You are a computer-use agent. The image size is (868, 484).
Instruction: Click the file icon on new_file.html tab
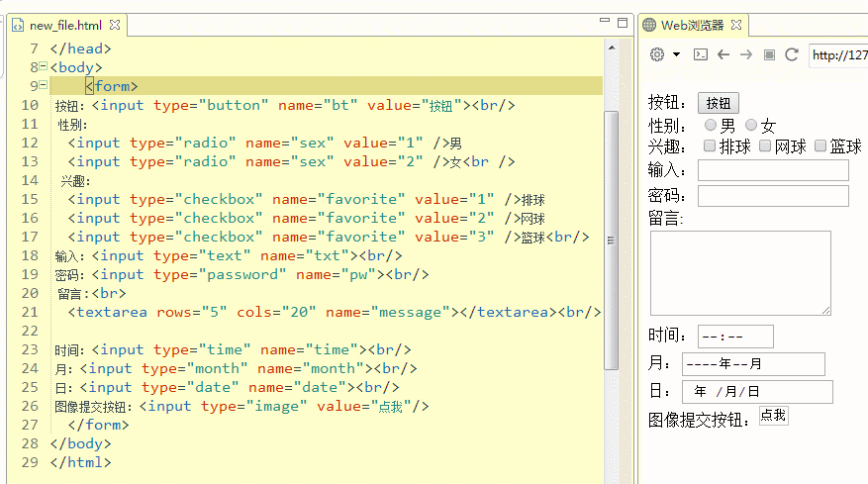(18, 26)
